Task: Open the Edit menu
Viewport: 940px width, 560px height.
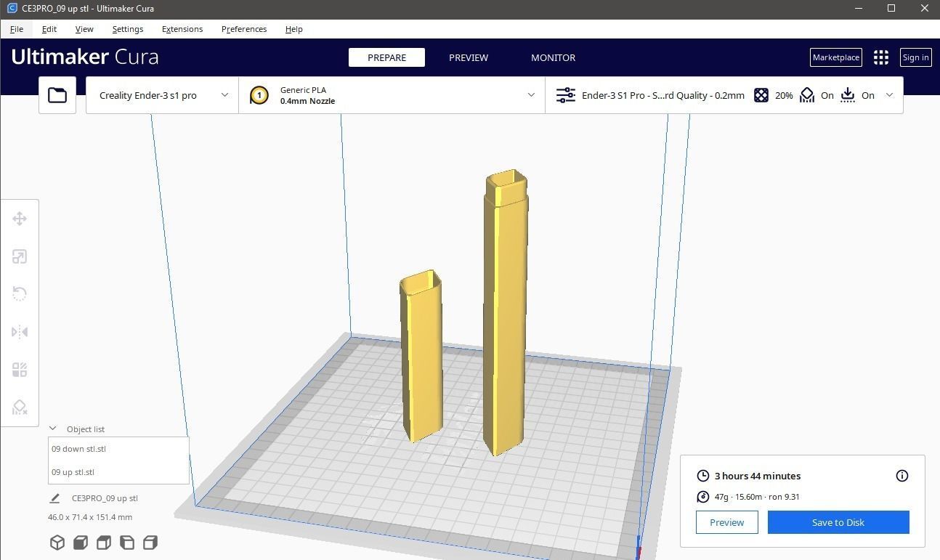Action: pos(49,29)
